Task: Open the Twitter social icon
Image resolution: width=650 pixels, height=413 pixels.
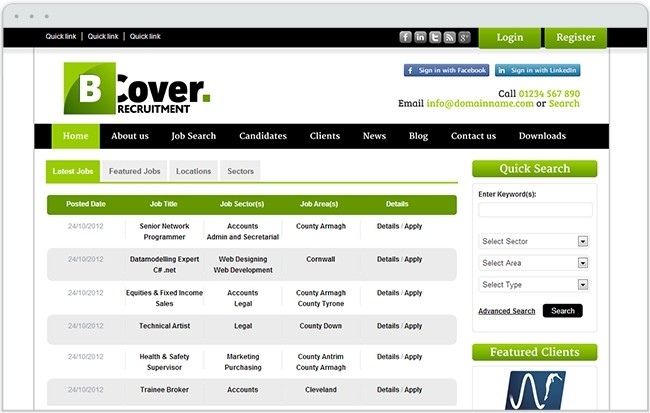Action: pyautogui.click(x=435, y=37)
